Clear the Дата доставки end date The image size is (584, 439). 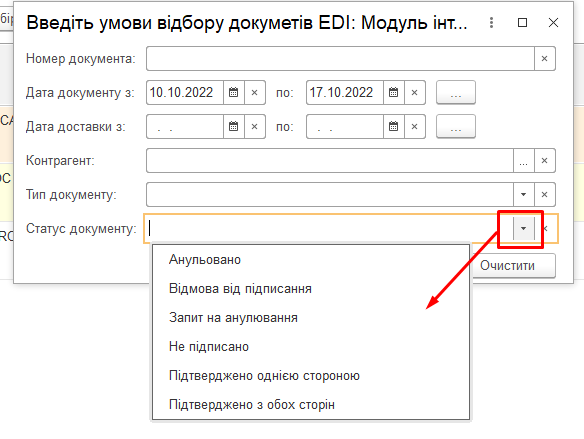pyautogui.click(x=414, y=127)
